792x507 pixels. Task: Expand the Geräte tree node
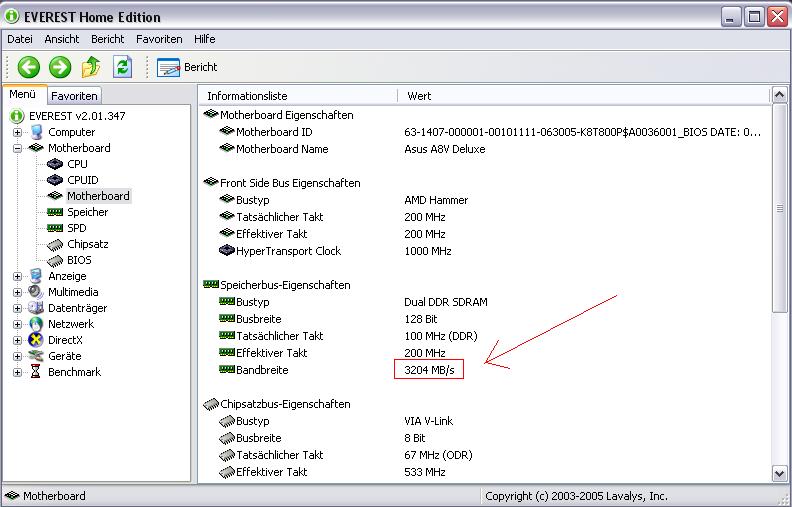pyautogui.click(x=17, y=357)
